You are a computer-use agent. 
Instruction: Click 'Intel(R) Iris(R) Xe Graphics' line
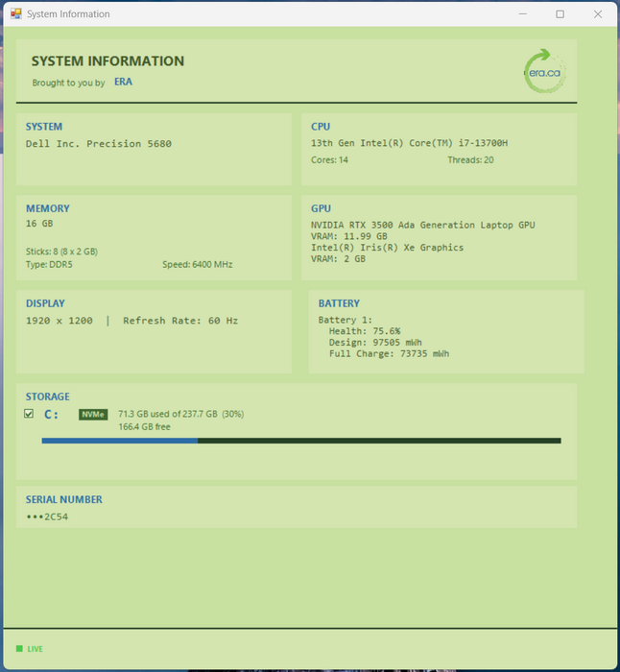pyautogui.click(x=388, y=248)
